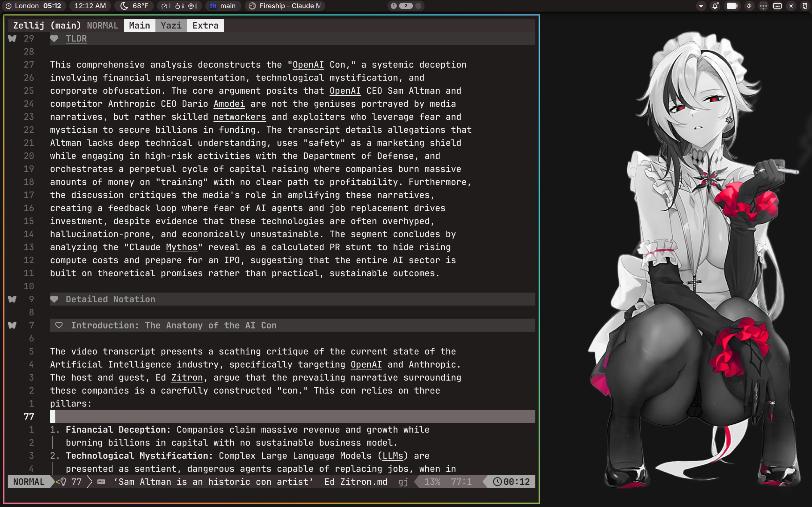Click the London 05:12 world clock widget
The width and height of the screenshot is (812, 507).
point(34,6)
